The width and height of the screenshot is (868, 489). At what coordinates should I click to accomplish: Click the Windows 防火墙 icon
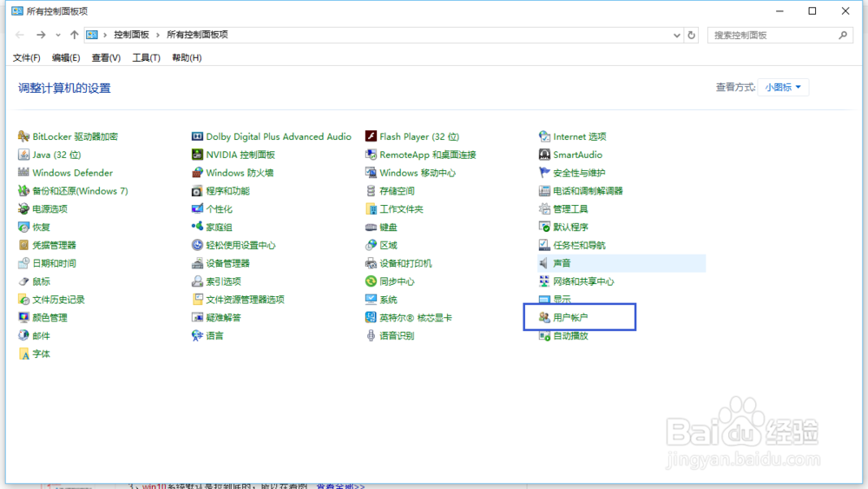[x=197, y=173]
